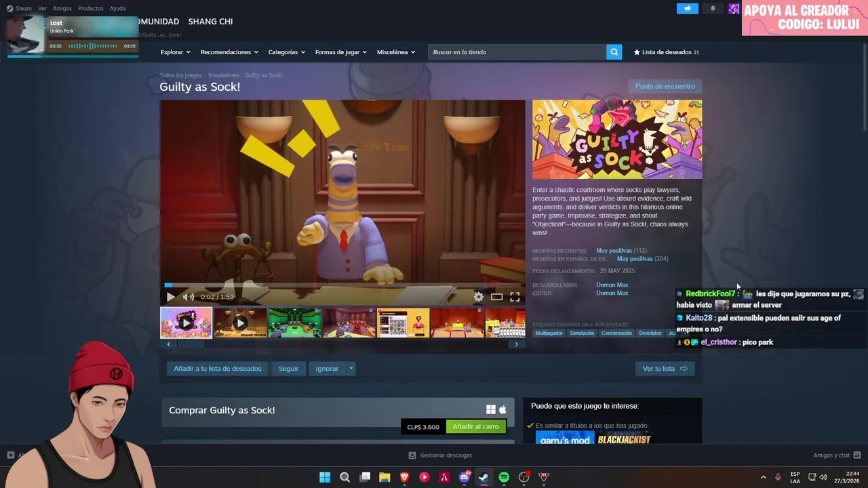Click the star icon next to Lista de deseados
The width and height of the screenshot is (868, 488).
tap(637, 52)
